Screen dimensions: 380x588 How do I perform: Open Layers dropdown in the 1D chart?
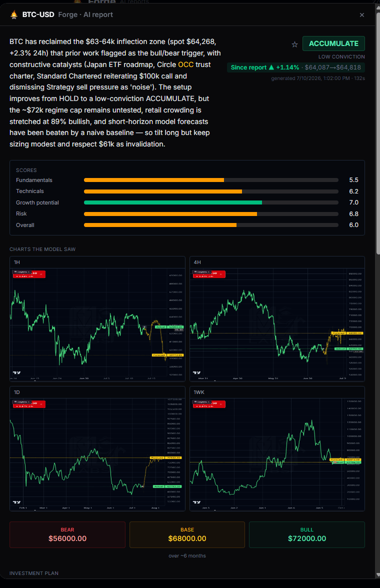[22, 402]
